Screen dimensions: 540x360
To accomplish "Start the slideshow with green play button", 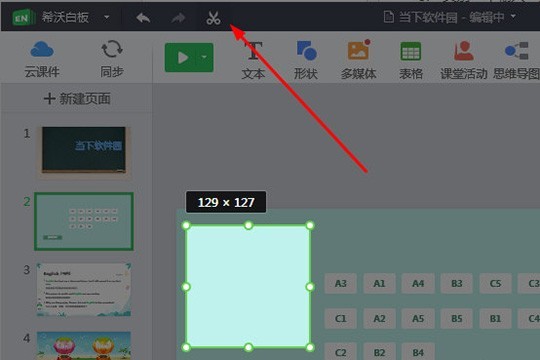I will [x=182, y=58].
